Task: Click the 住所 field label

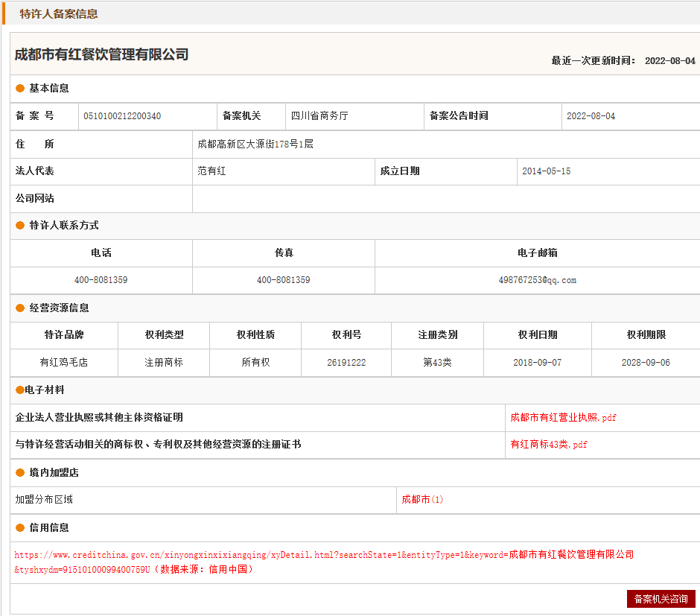Action: (x=35, y=145)
